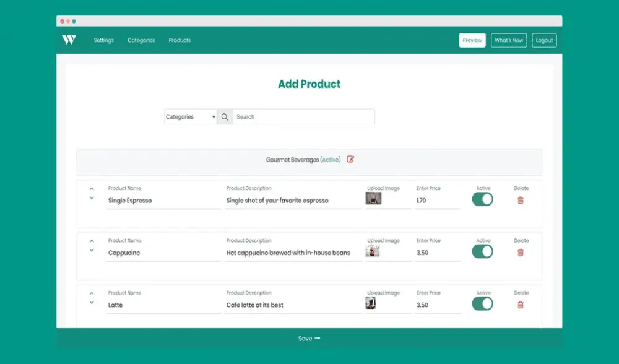Click the Preview button
Screen dimensions: 619x364
472,40
